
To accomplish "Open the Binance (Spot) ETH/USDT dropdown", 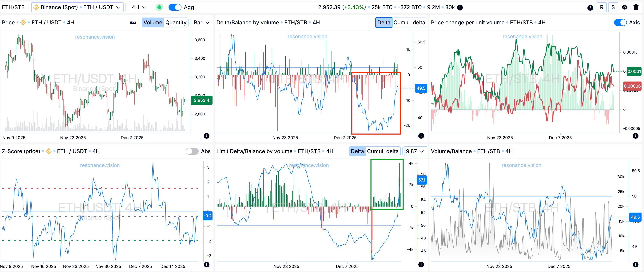I will (77, 7).
